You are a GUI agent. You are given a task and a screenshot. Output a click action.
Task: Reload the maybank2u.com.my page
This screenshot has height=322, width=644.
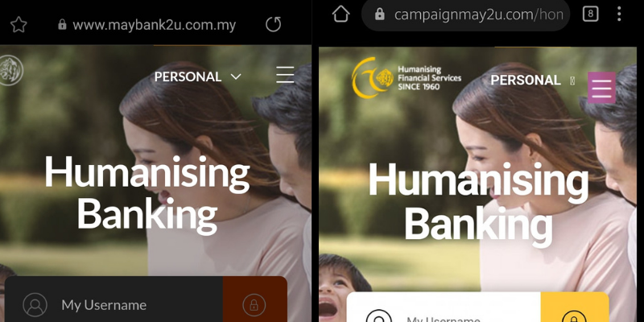[x=273, y=24]
